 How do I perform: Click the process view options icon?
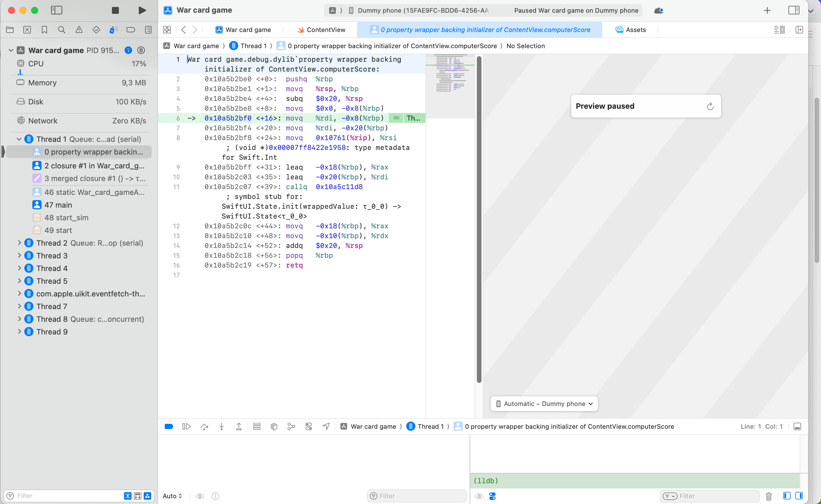point(141,50)
